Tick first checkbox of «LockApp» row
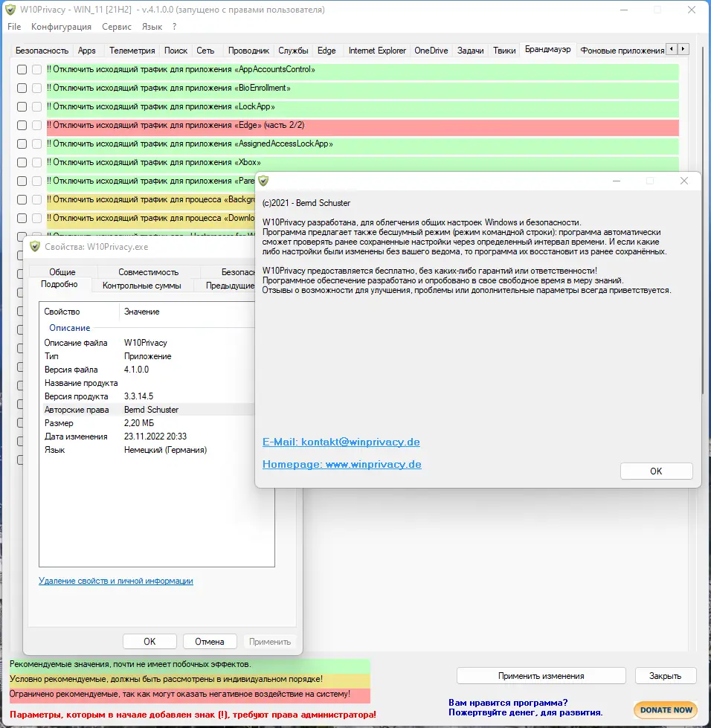The image size is (711, 728). [x=22, y=107]
